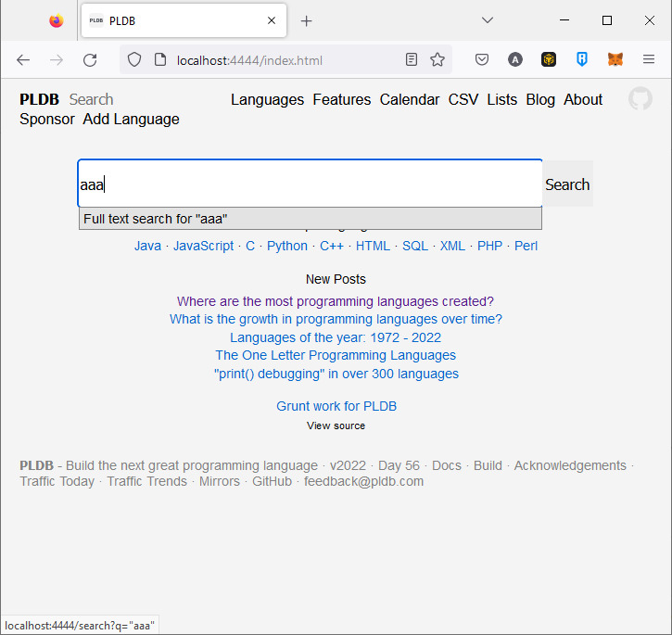Image resolution: width=672 pixels, height=635 pixels.
Task: Open Languages of the year 1972-2022 post
Action: click(x=336, y=337)
